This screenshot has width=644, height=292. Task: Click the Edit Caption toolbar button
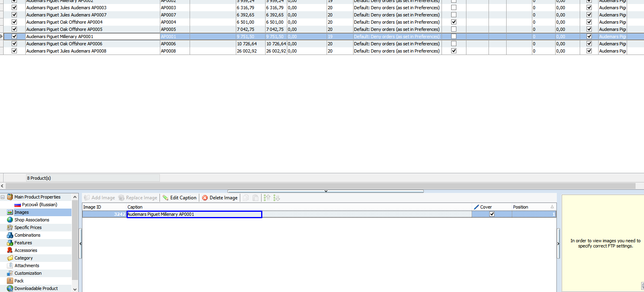(x=179, y=198)
